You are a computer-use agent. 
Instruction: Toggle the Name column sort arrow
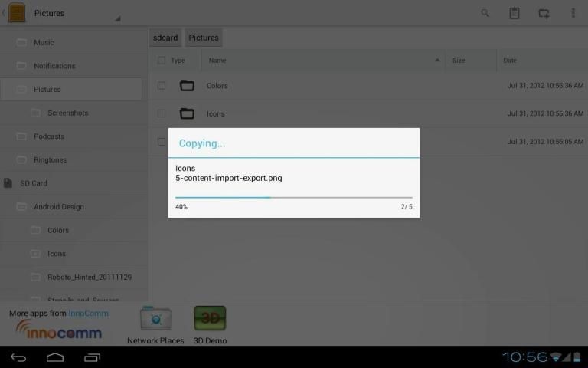click(438, 60)
